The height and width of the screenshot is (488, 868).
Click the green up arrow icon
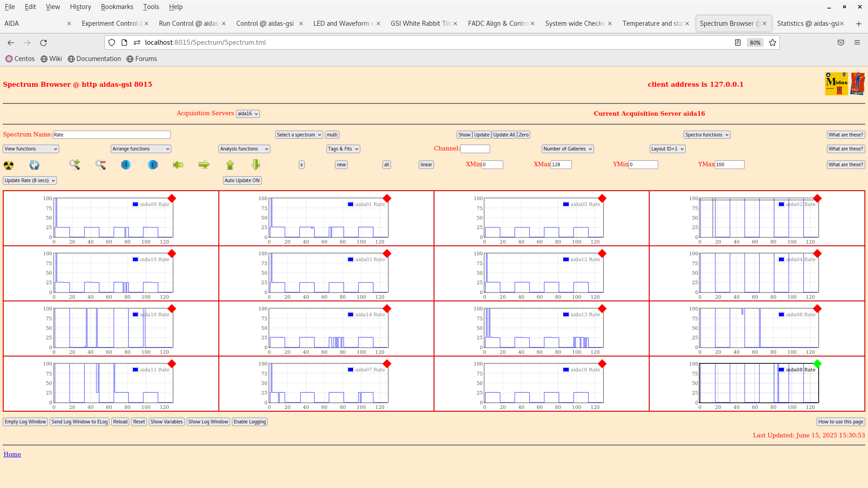click(230, 165)
